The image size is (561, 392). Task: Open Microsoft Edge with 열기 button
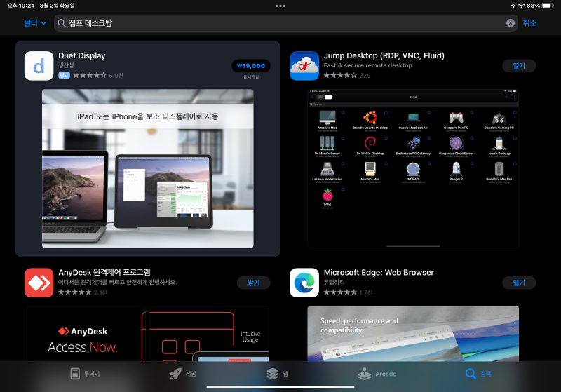pos(519,283)
